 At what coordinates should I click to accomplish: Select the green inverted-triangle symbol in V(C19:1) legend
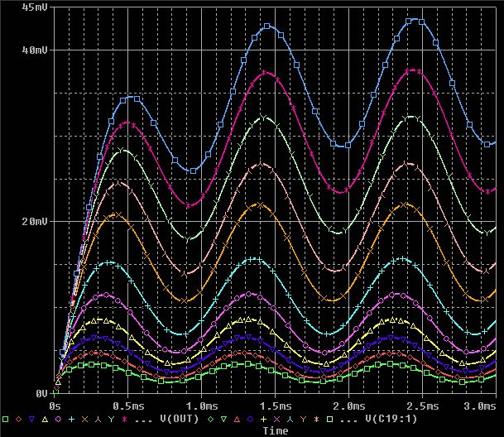(223, 419)
